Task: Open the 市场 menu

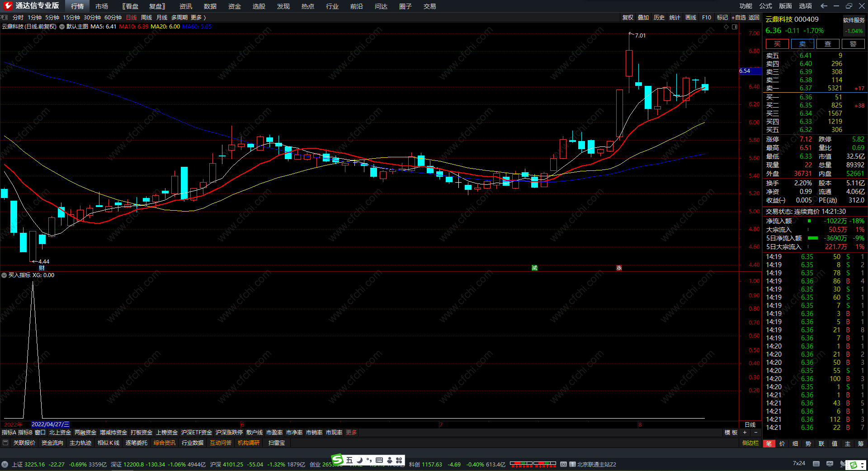Action: coord(102,6)
